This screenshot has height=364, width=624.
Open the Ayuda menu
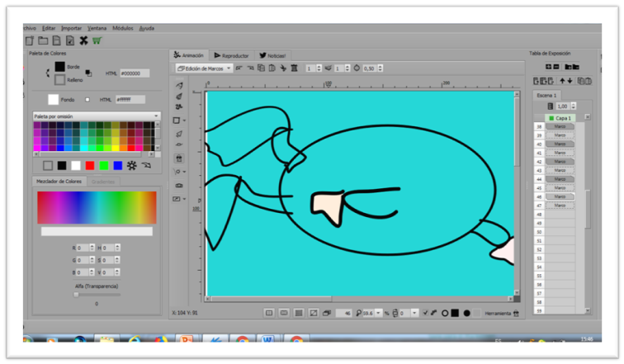[x=146, y=28]
